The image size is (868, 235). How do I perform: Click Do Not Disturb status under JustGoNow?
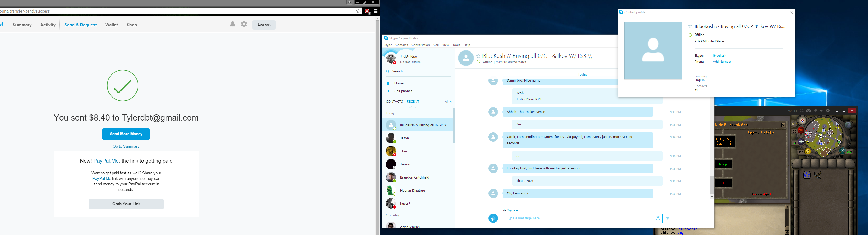410,62
